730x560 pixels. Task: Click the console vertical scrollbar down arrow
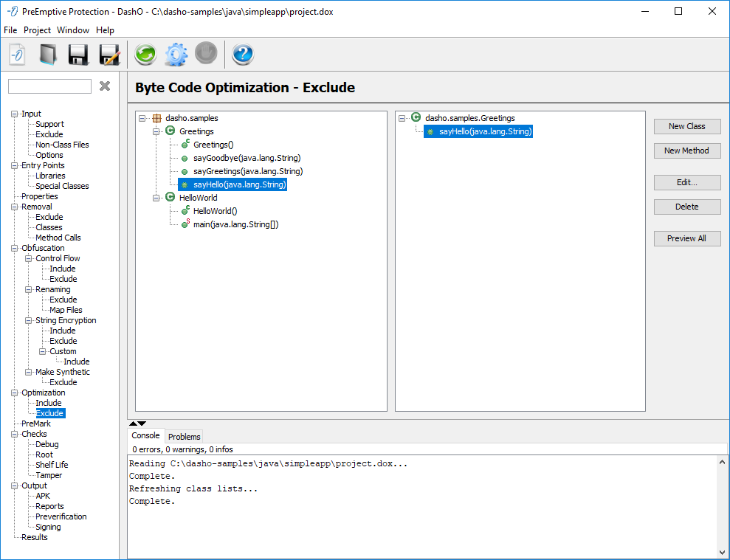722,552
